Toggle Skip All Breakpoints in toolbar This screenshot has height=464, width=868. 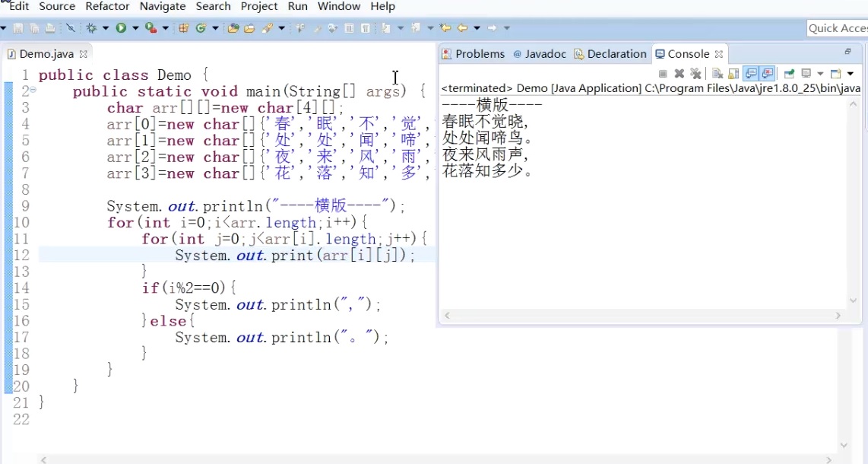tap(70, 28)
